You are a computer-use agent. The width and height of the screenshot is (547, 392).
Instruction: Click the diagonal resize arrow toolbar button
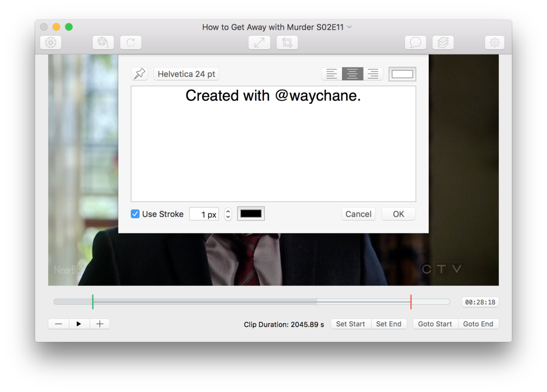tap(259, 42)
